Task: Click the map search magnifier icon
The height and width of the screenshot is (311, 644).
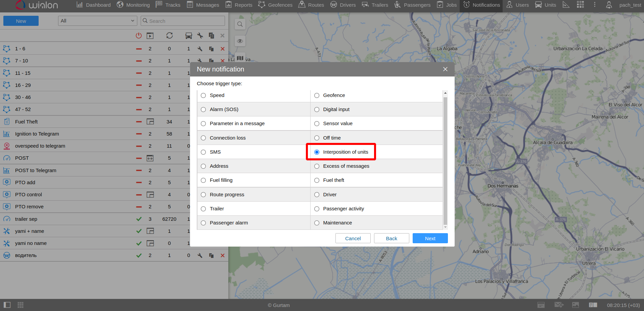Action: click(240, 24)
